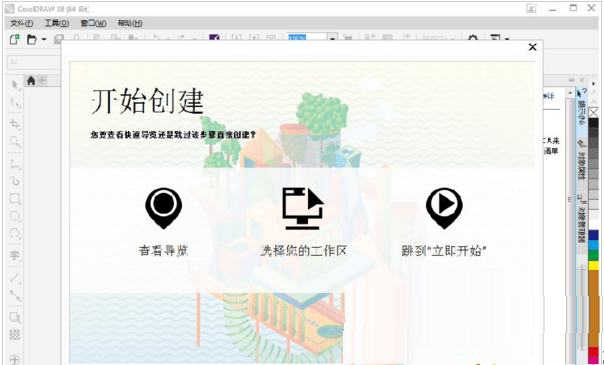This screenshot has height=365, width=604.
Task: Select the Ellipse tool
Action: (x=15, y=216)
